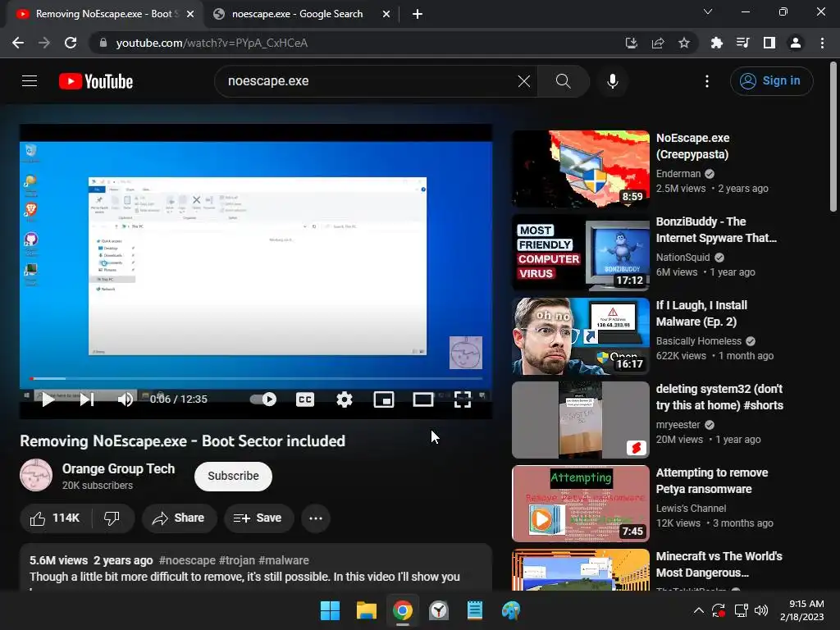
Task: Play the video
Action: pos(48,399)
